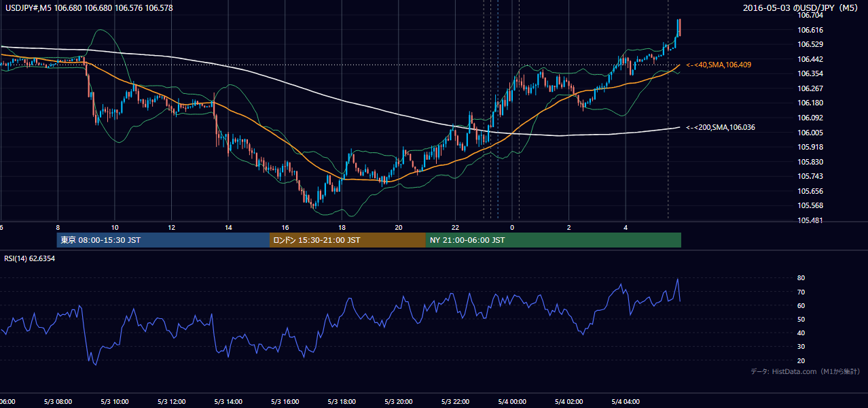Select the ロンドン 15:30-21:00 JST session bar
This screenshot has width=868, height=408.
click(348, 240)
